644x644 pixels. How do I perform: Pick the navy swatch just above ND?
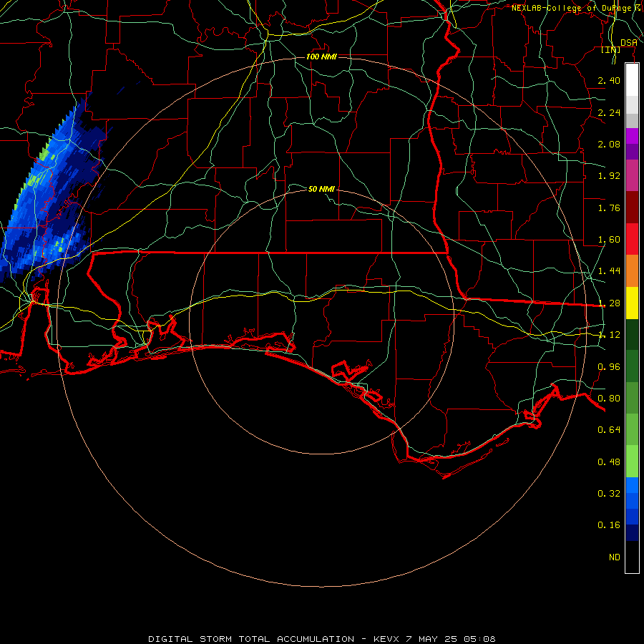click(x=632, y=533)
